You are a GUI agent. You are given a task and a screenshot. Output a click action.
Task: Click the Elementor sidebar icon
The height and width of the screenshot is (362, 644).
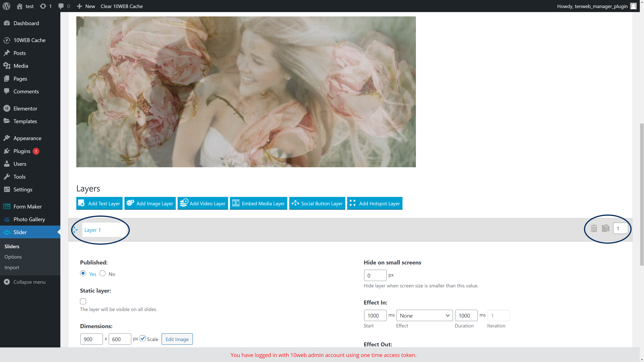coord(7,108)
